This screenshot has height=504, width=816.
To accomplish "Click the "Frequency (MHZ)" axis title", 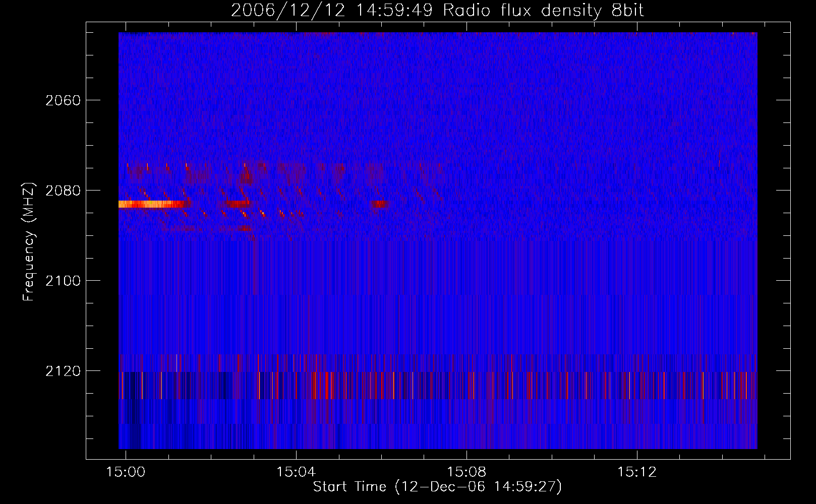I will (x=29, y=242).
